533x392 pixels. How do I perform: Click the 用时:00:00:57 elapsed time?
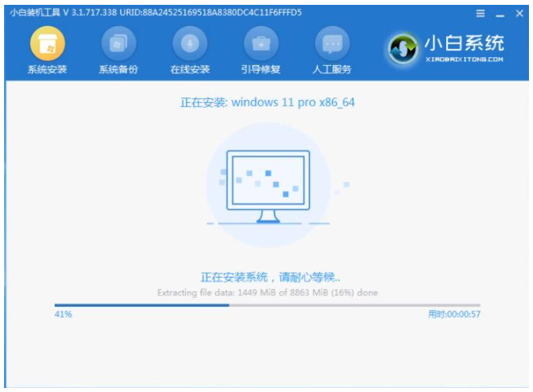[x=454, y=314]
